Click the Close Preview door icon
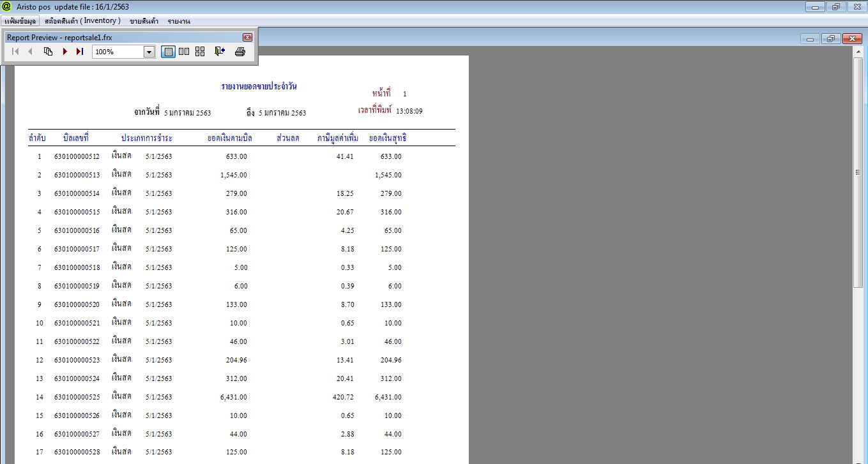Image resolution: width=868 pixels, height=464 pixels. [220, 52]
